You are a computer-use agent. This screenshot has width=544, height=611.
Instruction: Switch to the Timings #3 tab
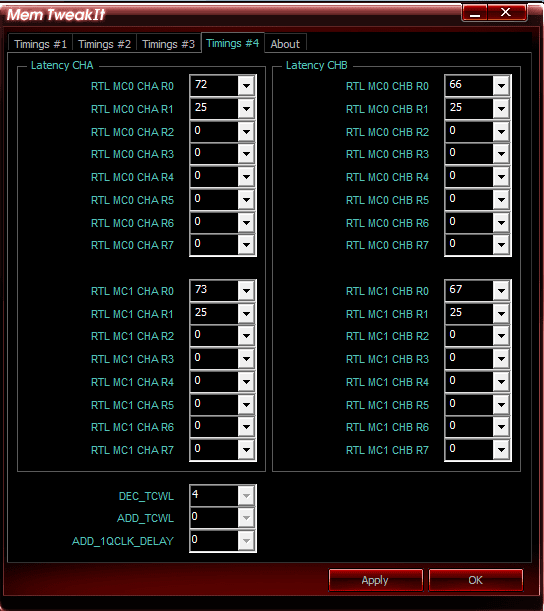pyautogui.click(x=168, y=44)
